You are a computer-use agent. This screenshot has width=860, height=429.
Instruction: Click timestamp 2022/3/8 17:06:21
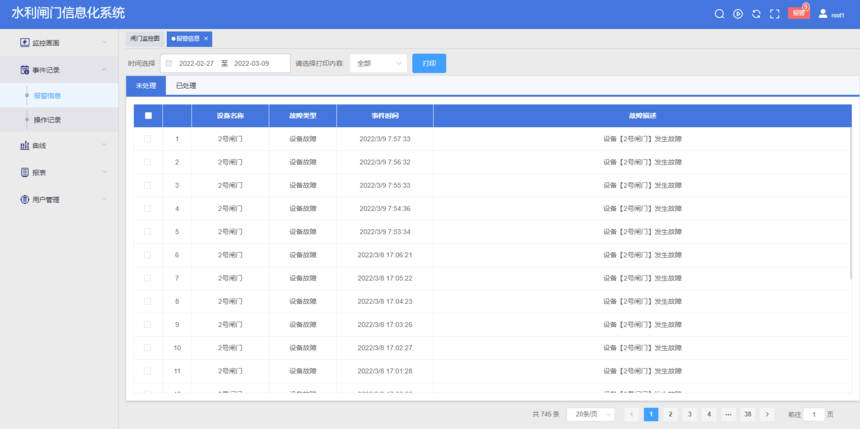pyautogui.click(x=385, y=255)
